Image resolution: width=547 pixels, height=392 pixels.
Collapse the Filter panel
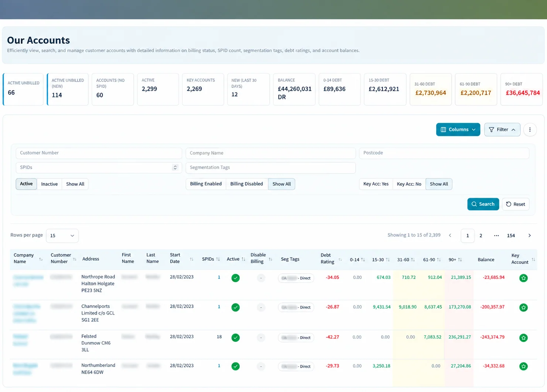(x=502, y=130)
